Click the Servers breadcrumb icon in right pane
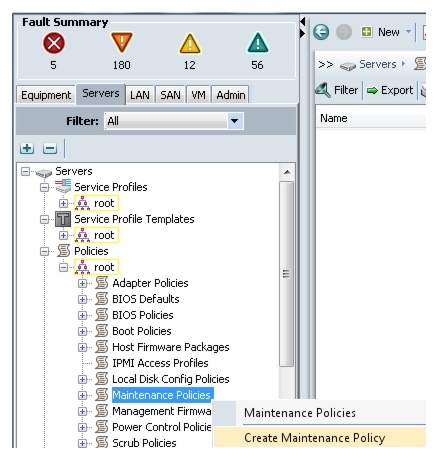Screen dimensions: 439x461 click(348, 66)
